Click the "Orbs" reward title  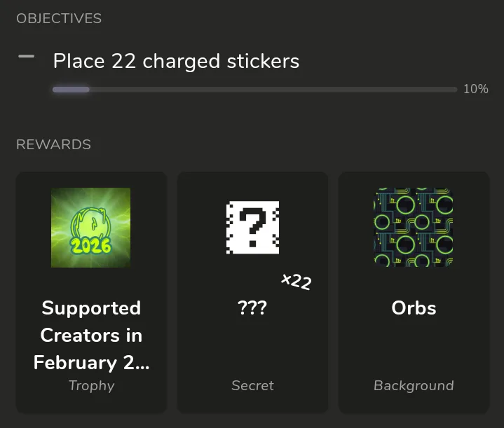coord(414,308)
